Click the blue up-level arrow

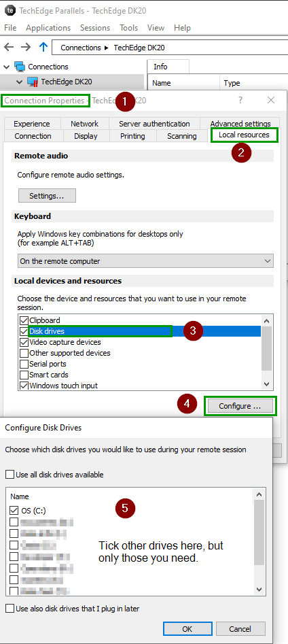coord(43,47)
